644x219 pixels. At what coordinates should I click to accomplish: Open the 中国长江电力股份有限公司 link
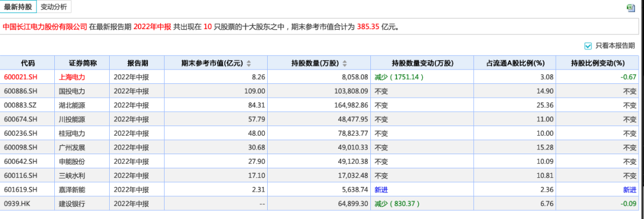point(45,27)
